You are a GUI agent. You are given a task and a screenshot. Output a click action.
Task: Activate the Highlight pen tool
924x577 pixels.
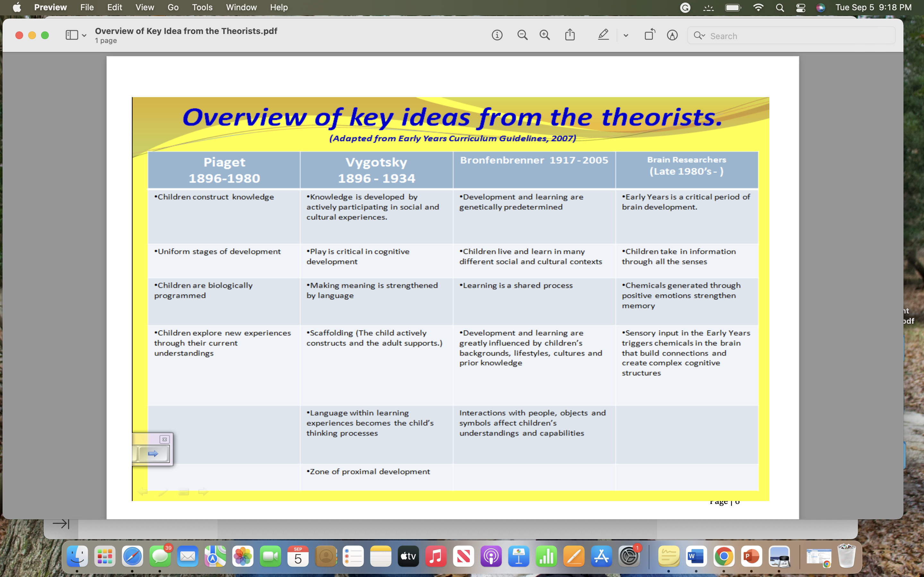pos(603,35)
